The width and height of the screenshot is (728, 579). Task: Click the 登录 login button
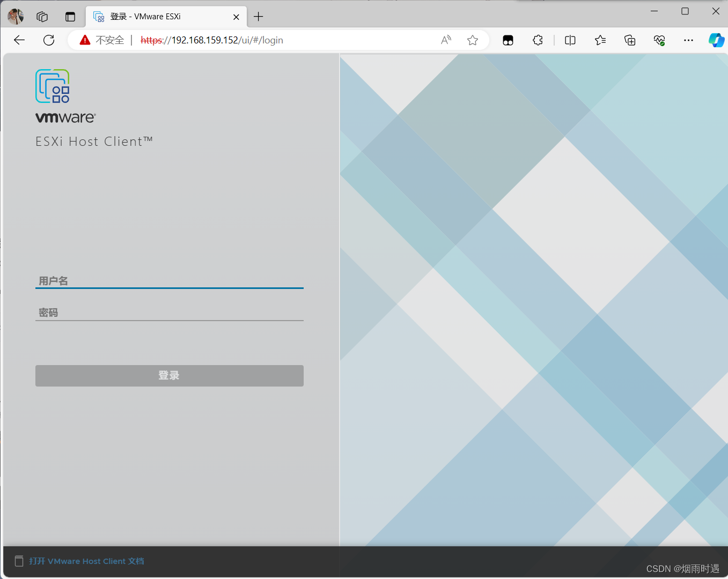[x=170, y=376]
